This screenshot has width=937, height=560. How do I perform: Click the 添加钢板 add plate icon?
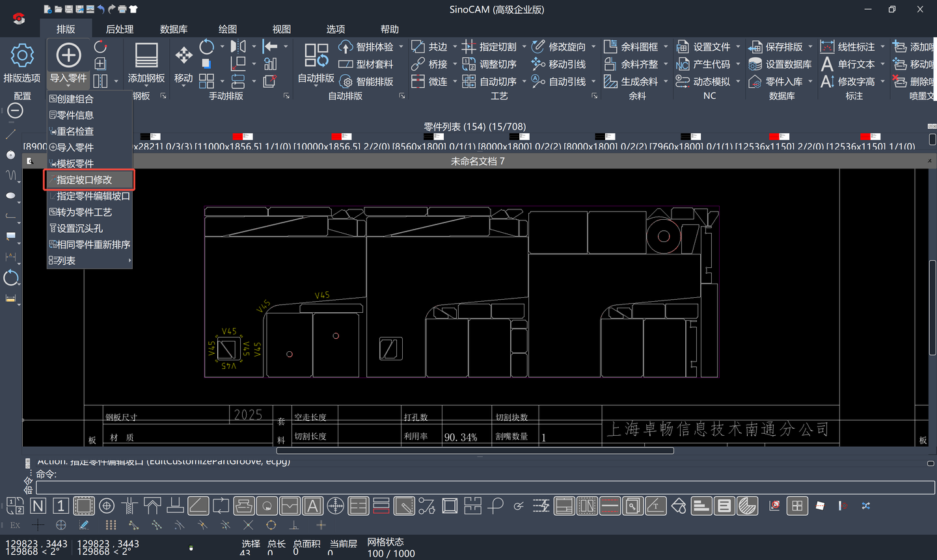146,56
